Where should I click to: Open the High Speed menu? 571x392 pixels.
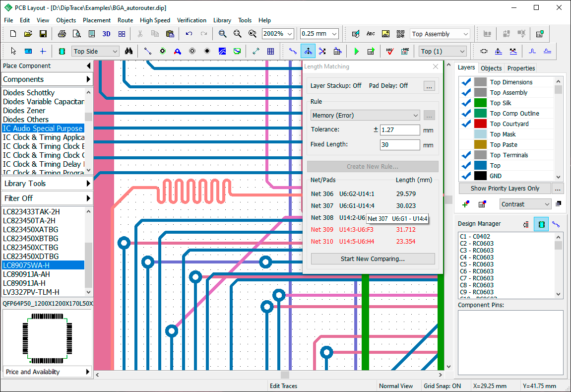(x=155, y=20)
